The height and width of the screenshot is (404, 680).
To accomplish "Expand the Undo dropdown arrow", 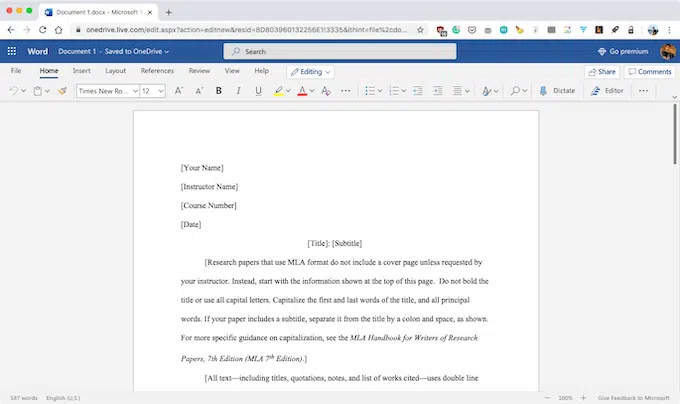I will (23, 91).
